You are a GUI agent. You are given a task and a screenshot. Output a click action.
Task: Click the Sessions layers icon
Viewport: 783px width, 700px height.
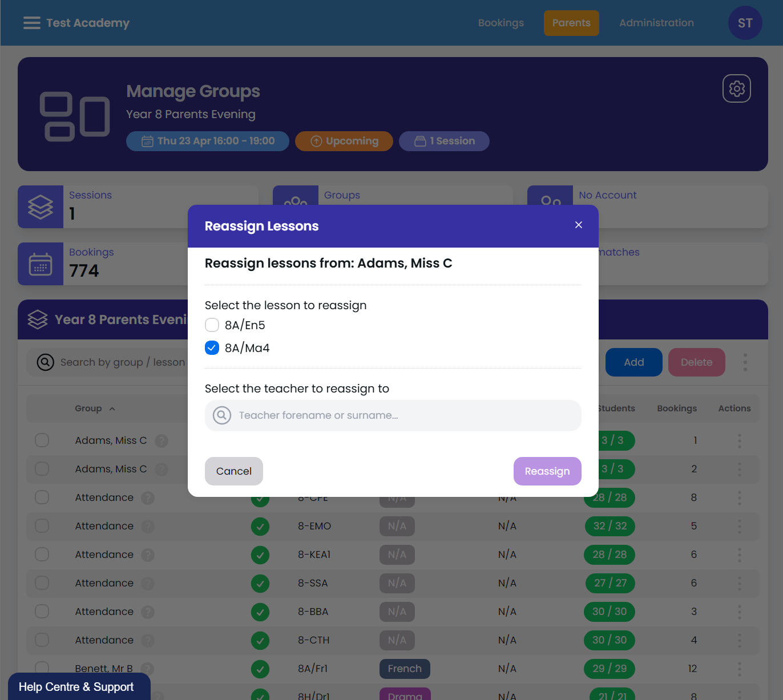41,207
